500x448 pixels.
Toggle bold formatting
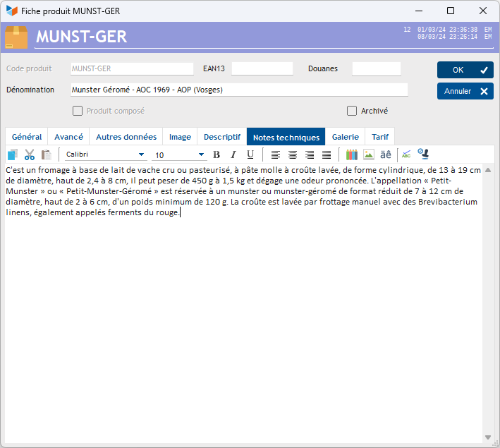click(217, 155)
